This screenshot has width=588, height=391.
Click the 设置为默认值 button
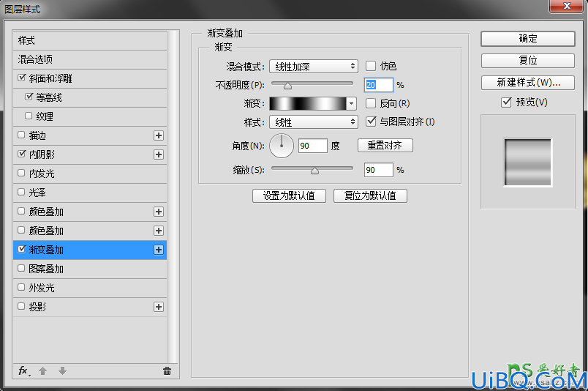pyautogui.click(x=289, y=195)
